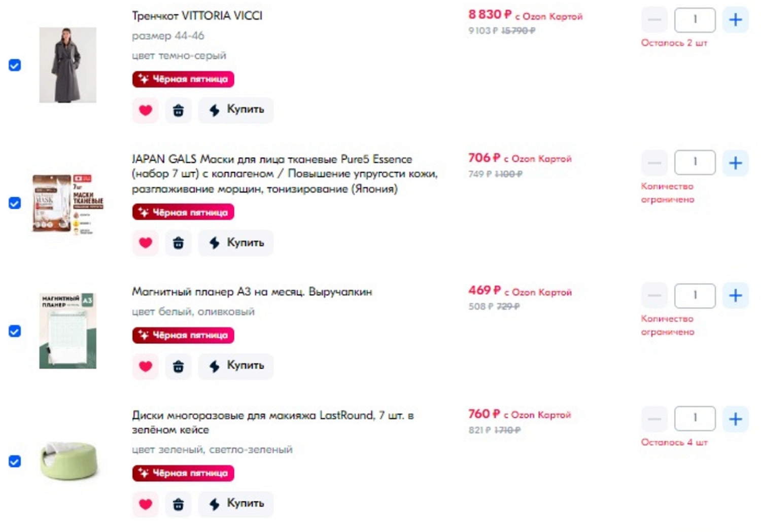Remove VITTORIA VICCI trench coat via trash icon
761x532 pixels.
coord(178,110)
